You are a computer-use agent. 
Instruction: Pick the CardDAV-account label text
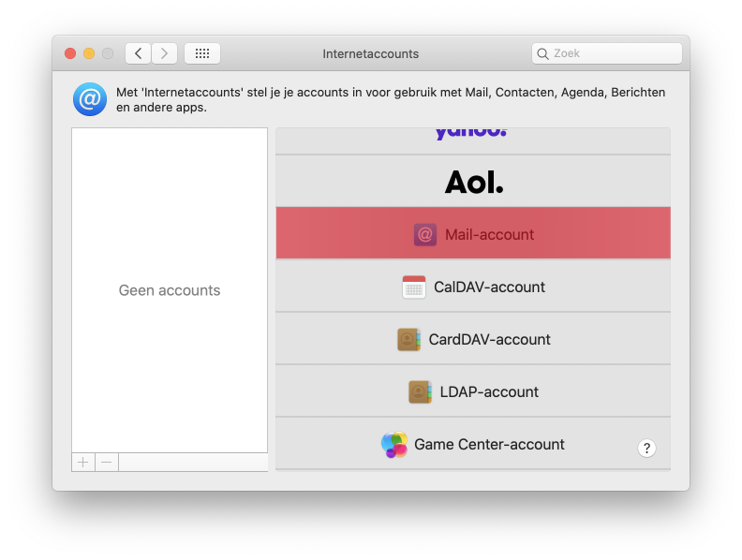coord(489,340)
